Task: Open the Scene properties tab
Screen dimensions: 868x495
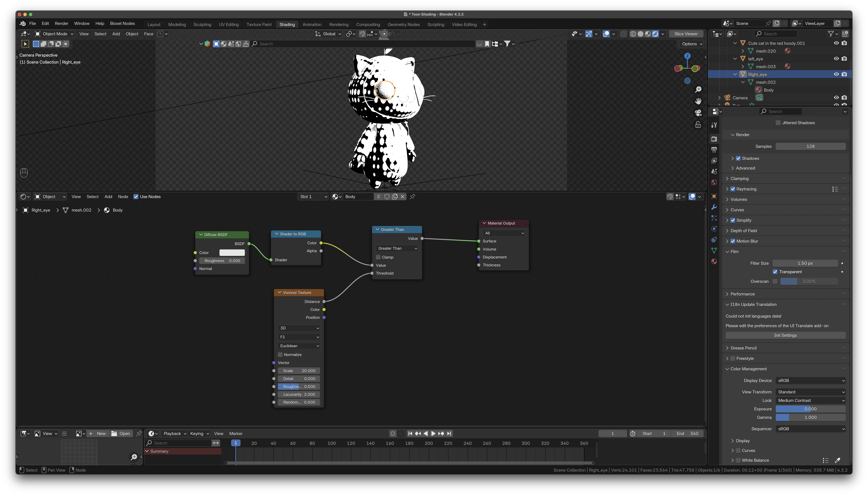Action: pyautogui.click(x=714, y=171)
